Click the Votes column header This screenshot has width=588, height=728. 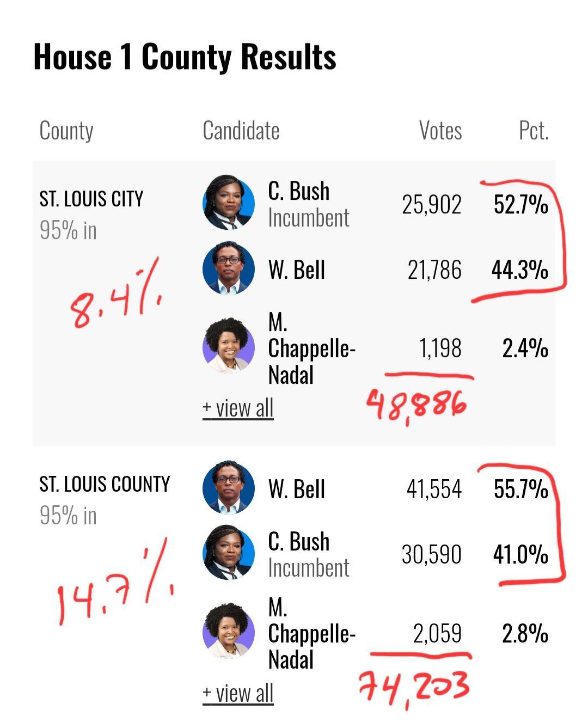440,131
